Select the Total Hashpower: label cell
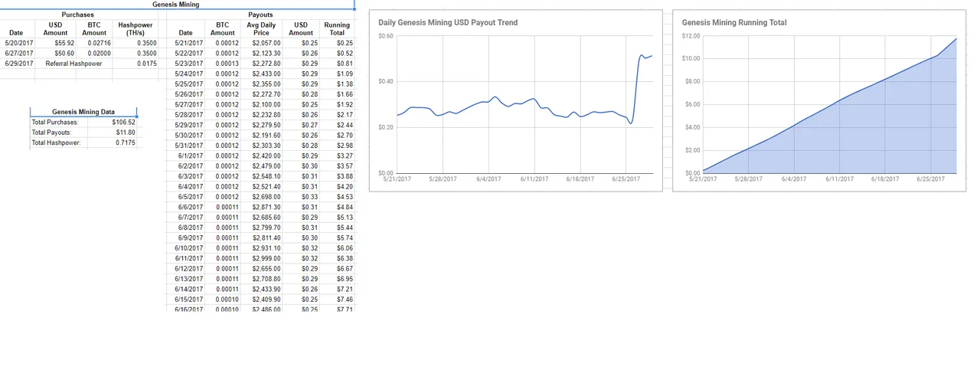Image resolution: width=980 pixels, height=367 pixels. [x=60, y=143]
